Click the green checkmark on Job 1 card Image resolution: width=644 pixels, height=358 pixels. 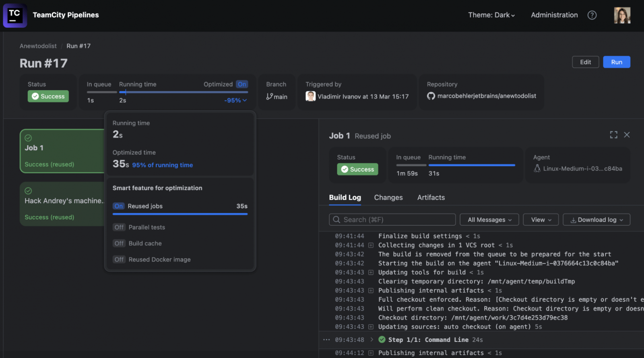[28, 138]
